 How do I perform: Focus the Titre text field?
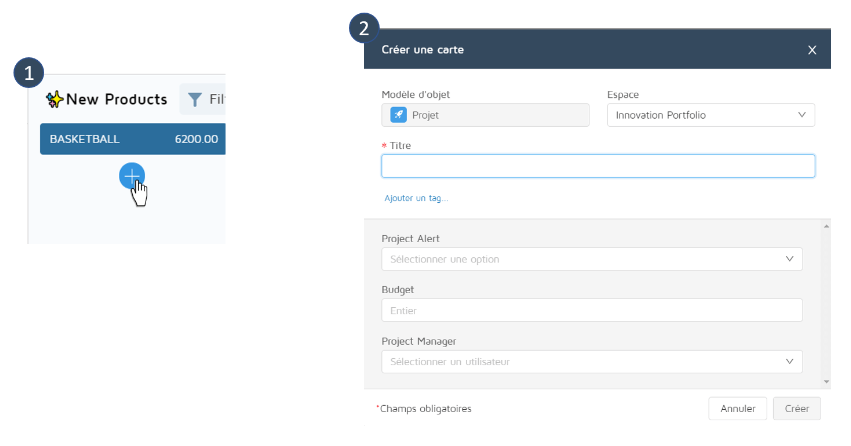click(x=597, y=166)
